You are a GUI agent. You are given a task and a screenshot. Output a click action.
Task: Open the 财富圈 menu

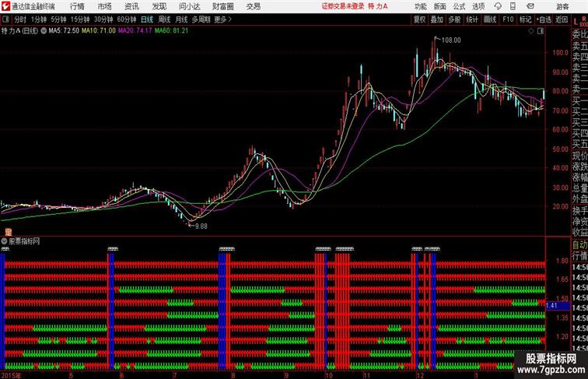[x=222, y=6]
